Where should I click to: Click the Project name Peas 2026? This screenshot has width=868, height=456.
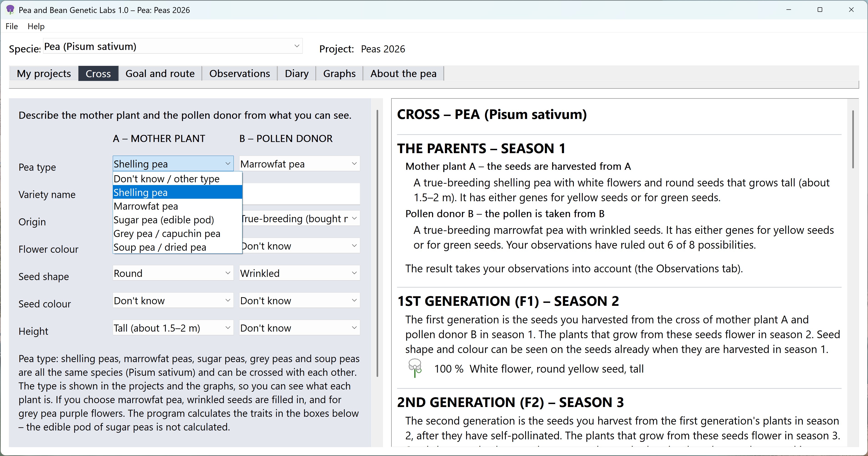(x=383, y=49)
